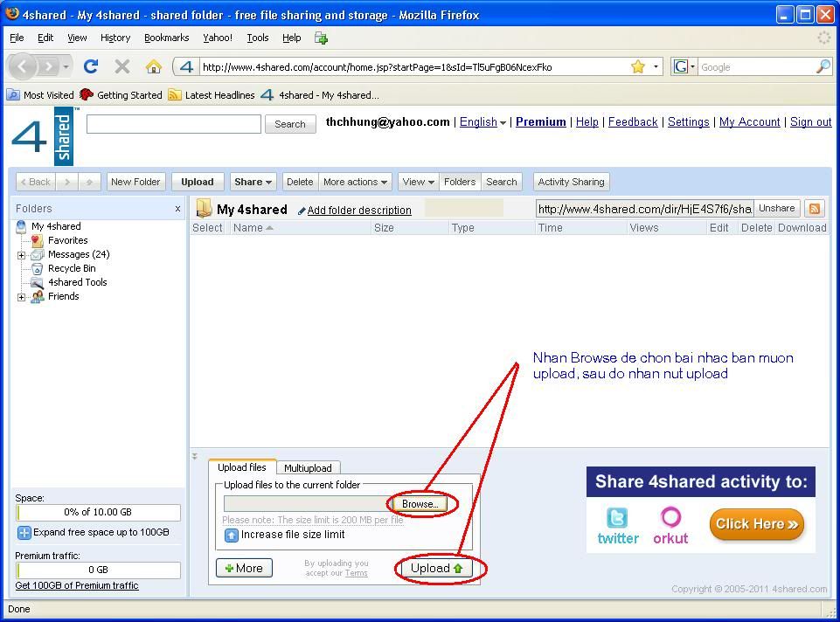The image size is (840, 622).
Task: Click the Stop loading X icon
Action: (122, 66)
